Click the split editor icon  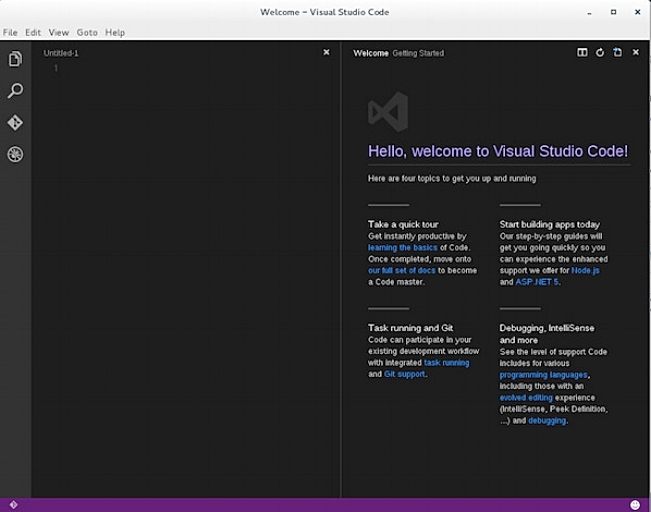(x=582, y=52)
